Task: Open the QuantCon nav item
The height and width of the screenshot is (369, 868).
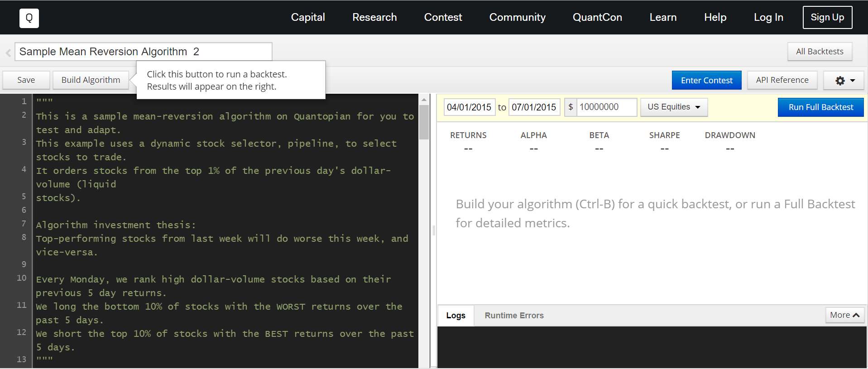Action: coord(597,17)
